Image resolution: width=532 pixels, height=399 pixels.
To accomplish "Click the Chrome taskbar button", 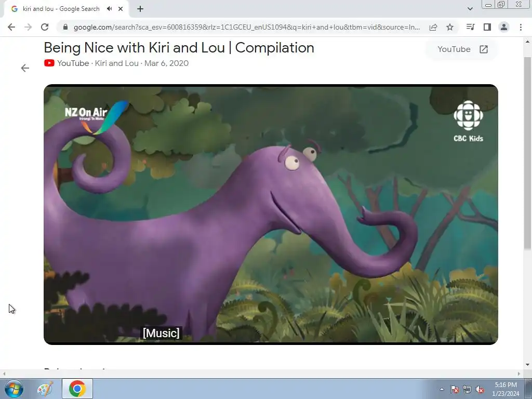I will 77,389.
